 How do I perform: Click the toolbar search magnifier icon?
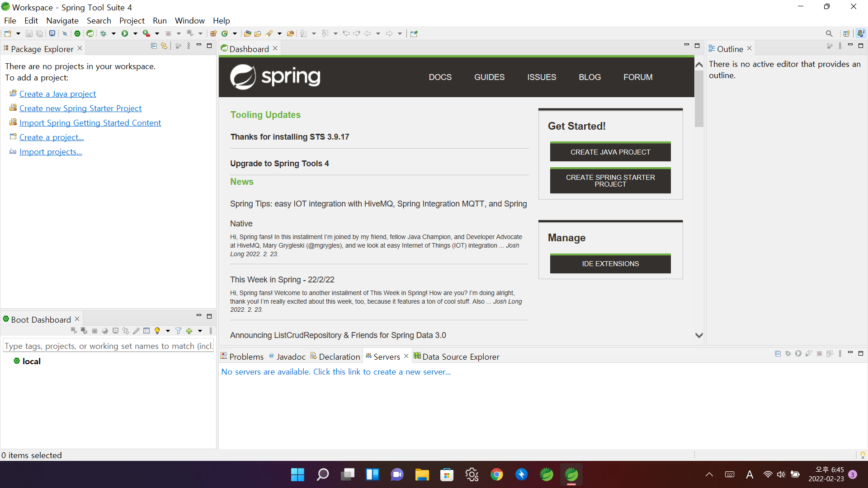tap(829, 33)
